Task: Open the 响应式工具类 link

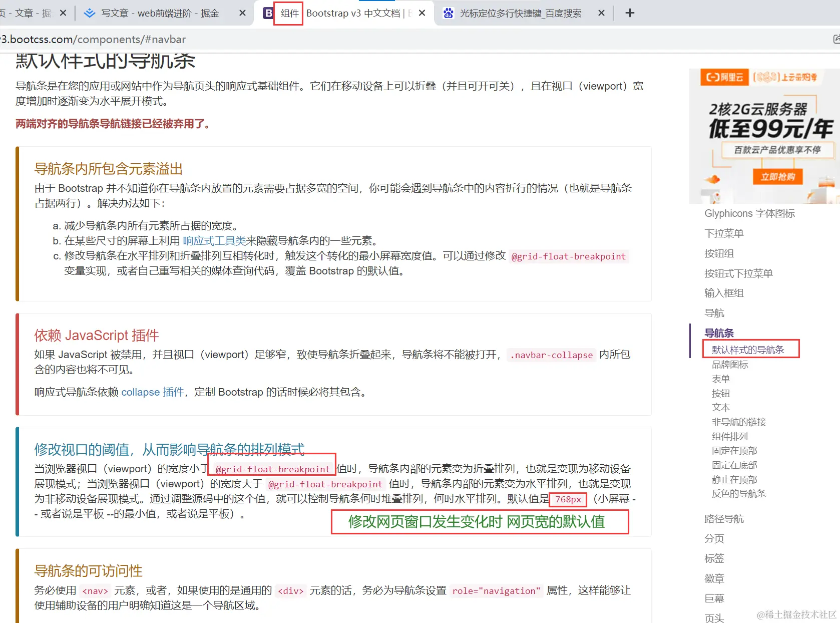Action: click(x=214, y=241)
